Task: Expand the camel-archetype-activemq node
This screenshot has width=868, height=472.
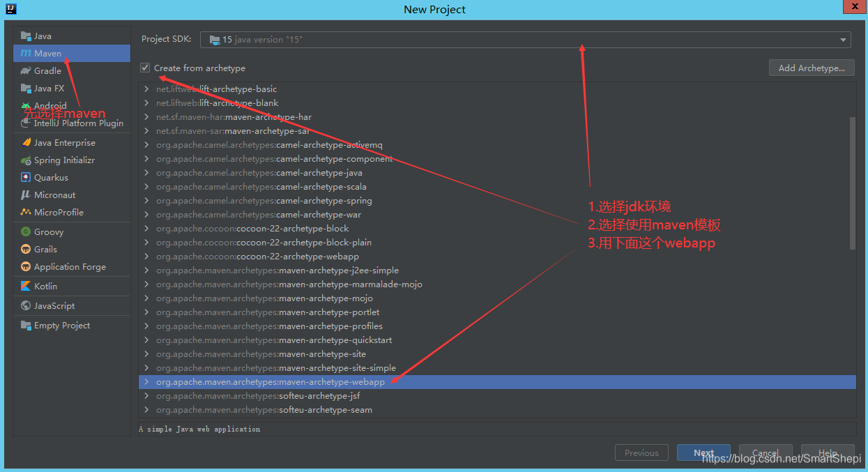Action: click(x=146, y=144)
